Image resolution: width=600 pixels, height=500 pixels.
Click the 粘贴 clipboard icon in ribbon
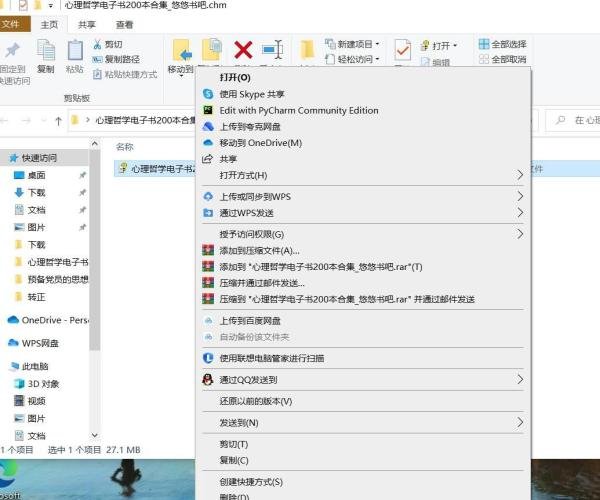tap(75, 50)
